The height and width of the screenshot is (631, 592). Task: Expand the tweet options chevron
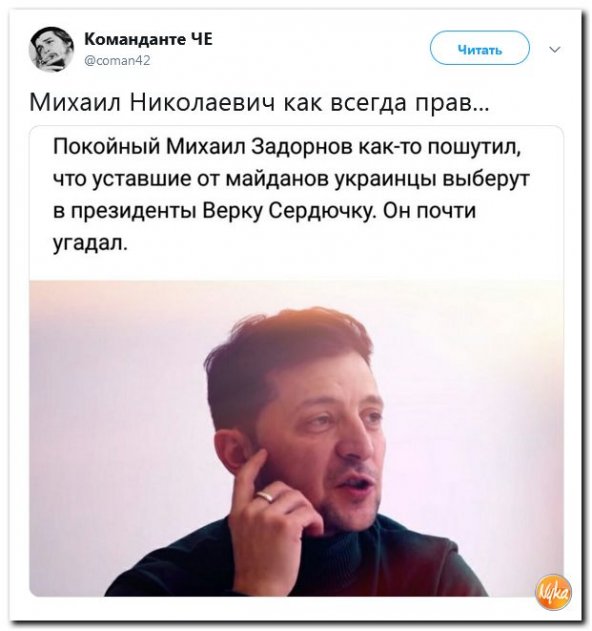click(555, 49)
